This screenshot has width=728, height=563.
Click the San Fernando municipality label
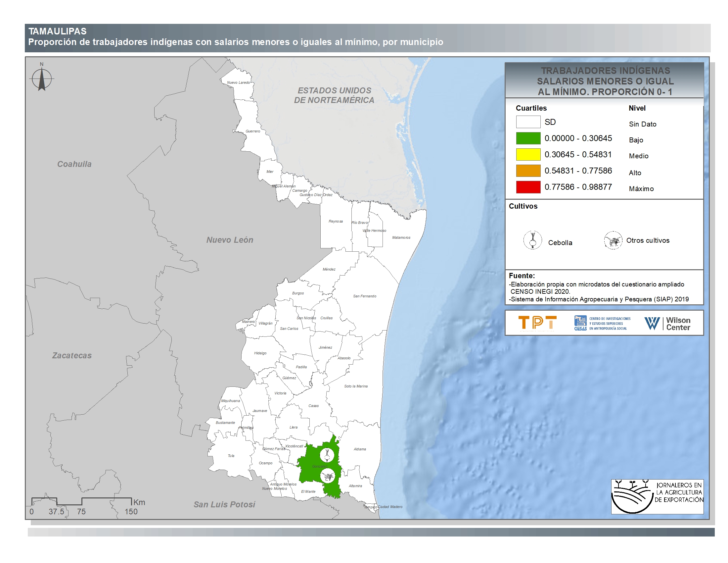tap(365, 296)
